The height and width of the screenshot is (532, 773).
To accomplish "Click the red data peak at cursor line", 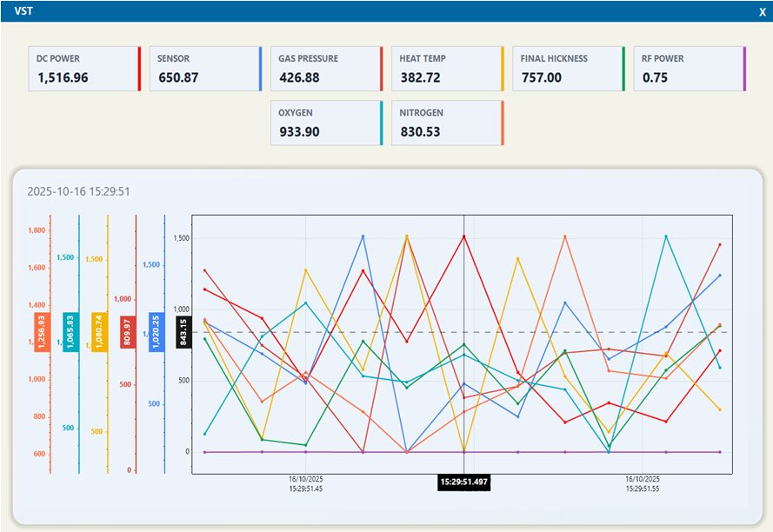I will pyautogui.click(x=464, y=236).
